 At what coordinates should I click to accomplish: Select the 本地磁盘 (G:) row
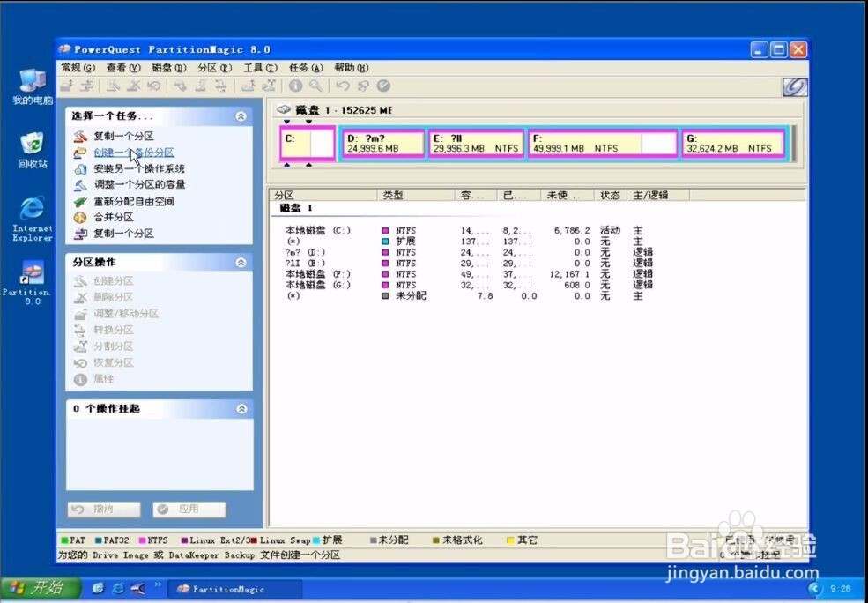(471, 285)
